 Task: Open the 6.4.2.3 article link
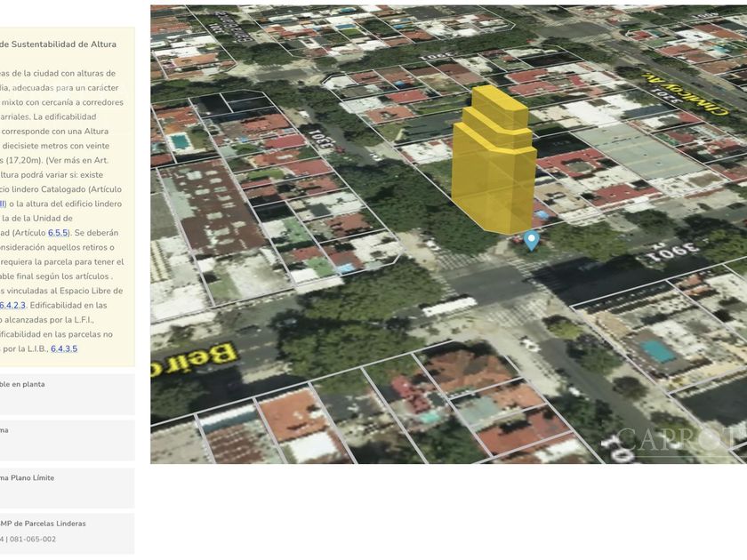[12, 305]
